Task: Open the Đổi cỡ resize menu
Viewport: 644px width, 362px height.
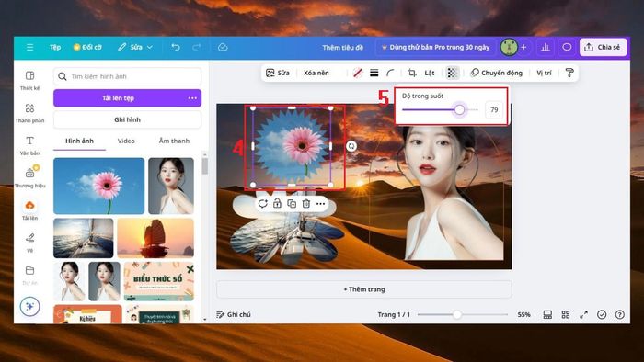Action: (x=87, y=47)
